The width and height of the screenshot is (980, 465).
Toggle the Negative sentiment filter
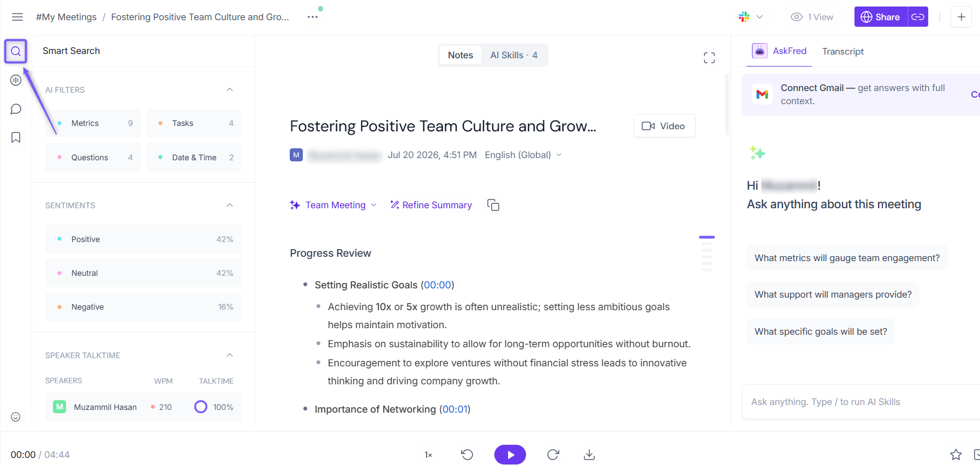[144, 307]
